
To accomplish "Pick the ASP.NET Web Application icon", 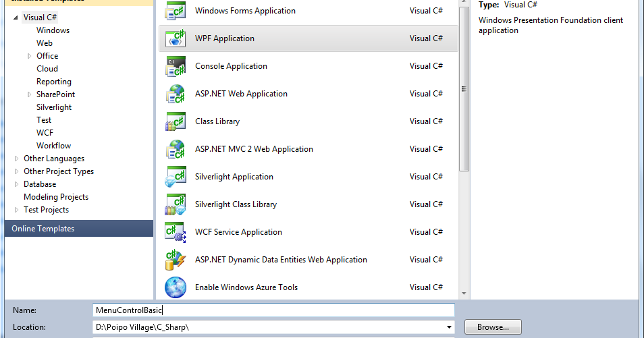I will click(x=176, y=94).
